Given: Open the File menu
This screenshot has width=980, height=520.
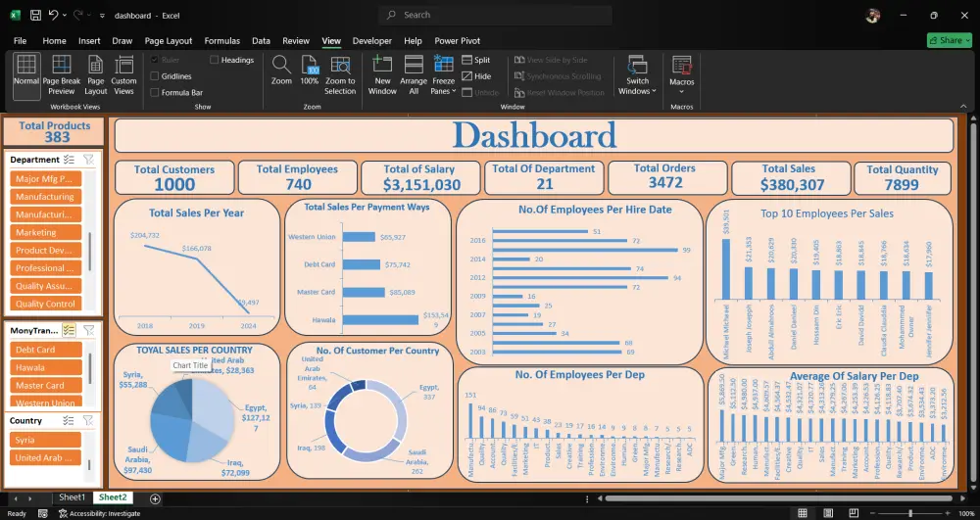Looking at the screenshot, I should click(x=20, y=40).
